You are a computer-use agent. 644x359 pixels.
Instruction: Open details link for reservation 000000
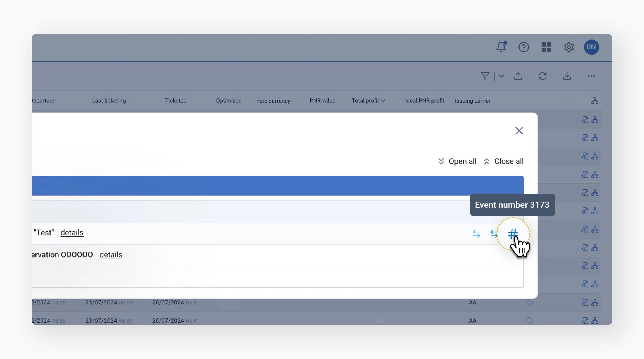pyautogui.click(x=111, y=255)
